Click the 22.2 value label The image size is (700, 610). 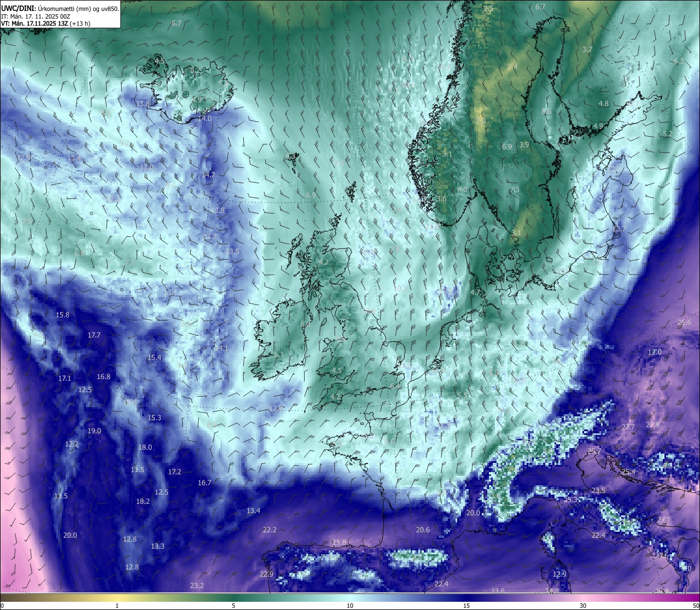pyautogui.click(x=270, y=530)
